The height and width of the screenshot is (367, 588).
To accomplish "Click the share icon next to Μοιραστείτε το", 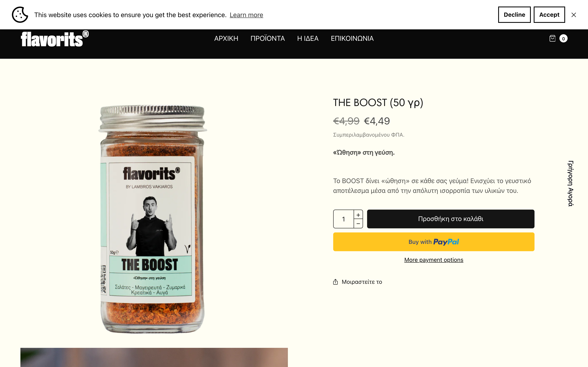I will point(336,282).
